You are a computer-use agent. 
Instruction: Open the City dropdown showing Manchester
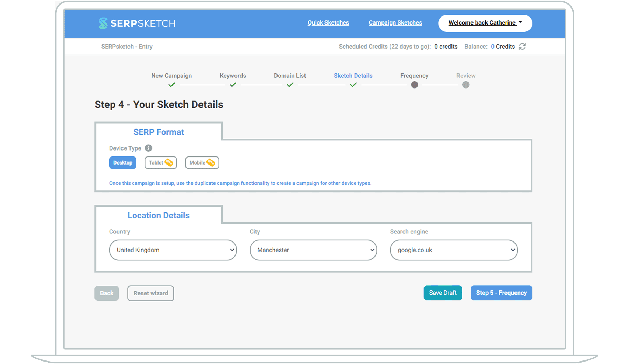click(313, 250)
